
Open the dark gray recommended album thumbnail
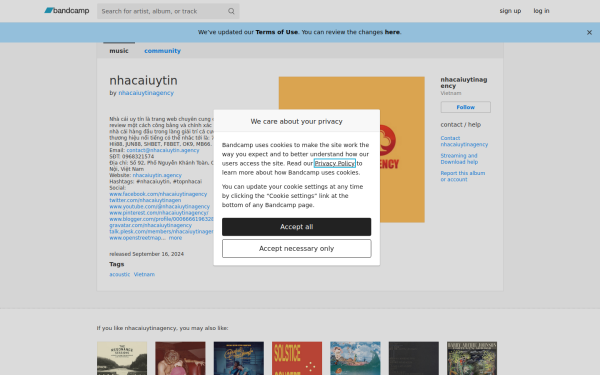click(x=414, y=358)
